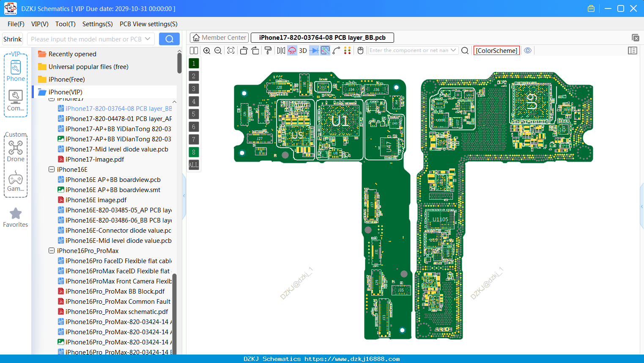
Task: Select PCB layer 2
Action: click(194, 76)
